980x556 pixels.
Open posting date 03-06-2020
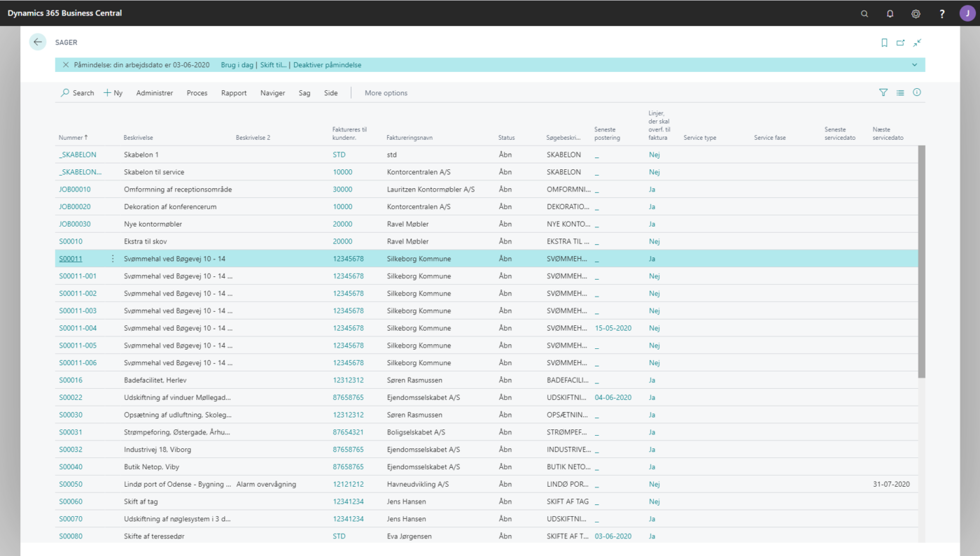coord(613,536)
